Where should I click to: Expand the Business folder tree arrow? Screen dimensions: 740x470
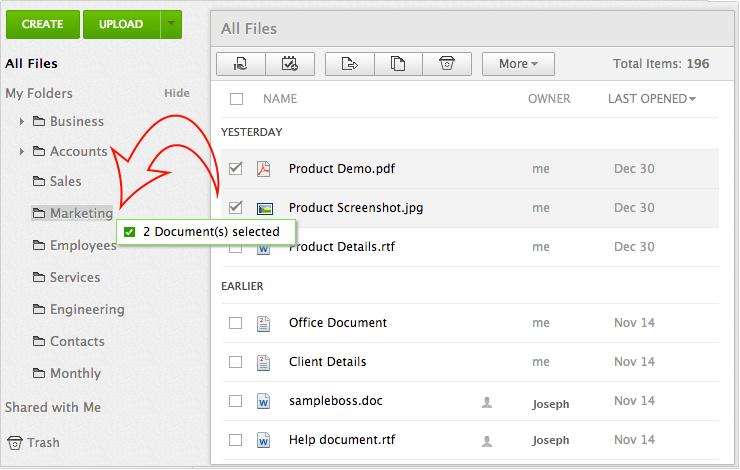click(22, 121)
